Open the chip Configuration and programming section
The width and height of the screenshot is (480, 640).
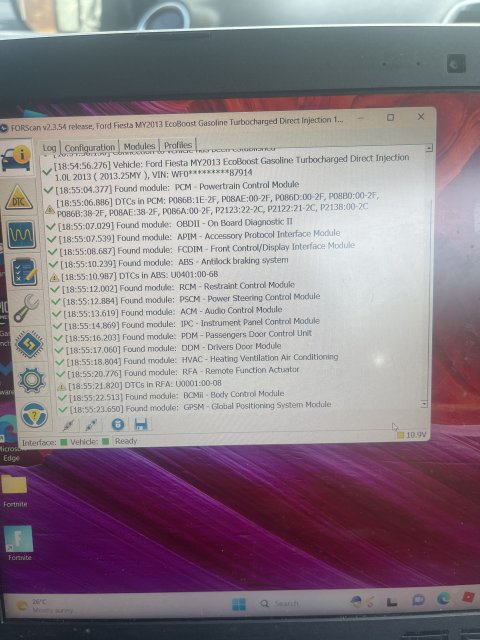[x=29, y=344]
